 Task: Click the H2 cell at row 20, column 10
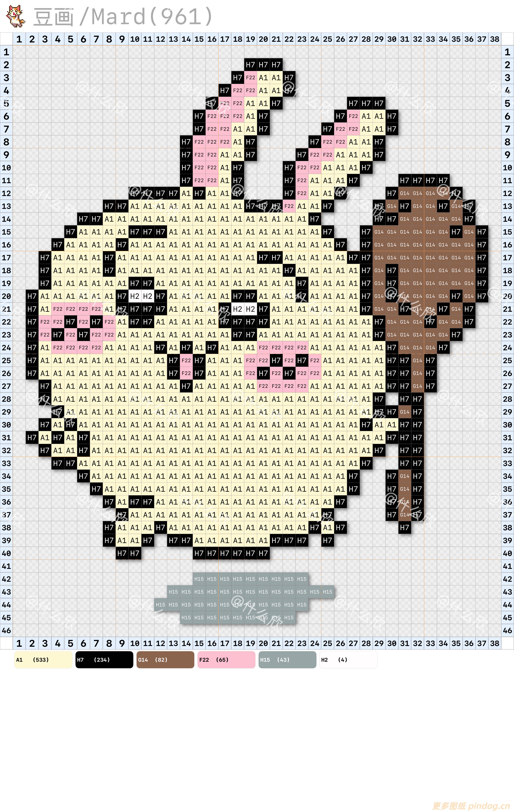tap(135, 296)
